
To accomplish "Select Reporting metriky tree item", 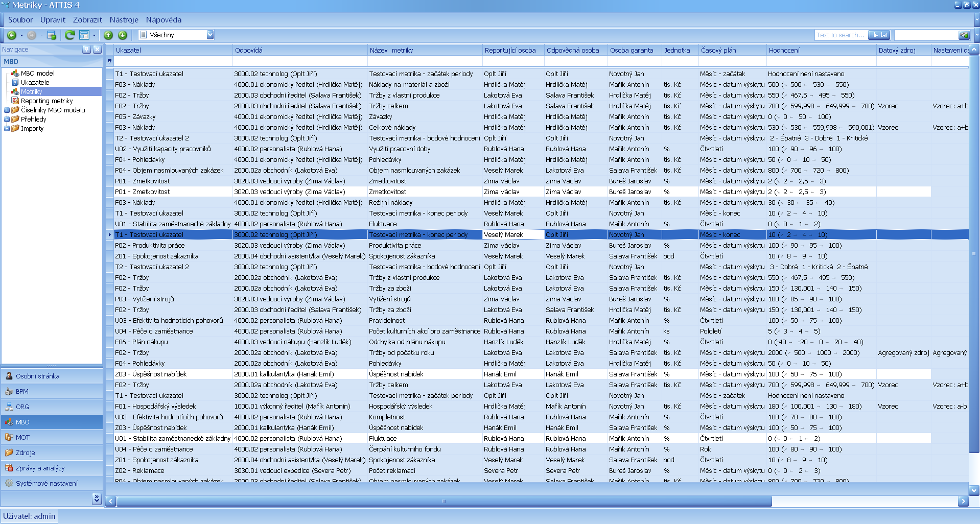I will (46, 101).
